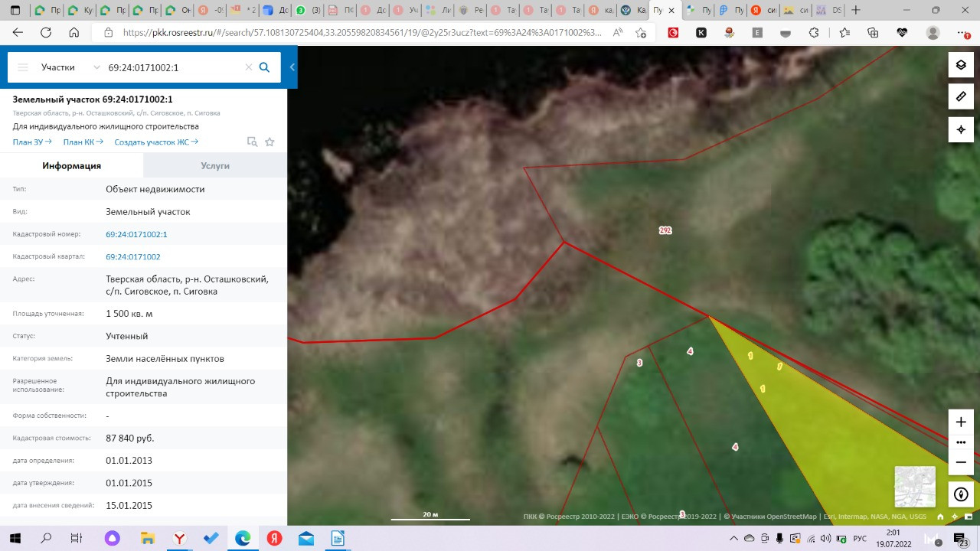Expand the Участки search type dropdown
This screenshot has width=980, height=551.
pyautogui.click(x=69, y=67)
